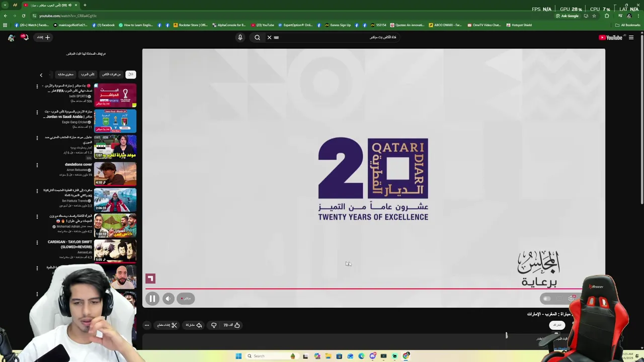Image resolution: width=644 pixels, height=362 pixels.
Task: Dislike the video with thumbs down
Action: click(x=214, y=325)
